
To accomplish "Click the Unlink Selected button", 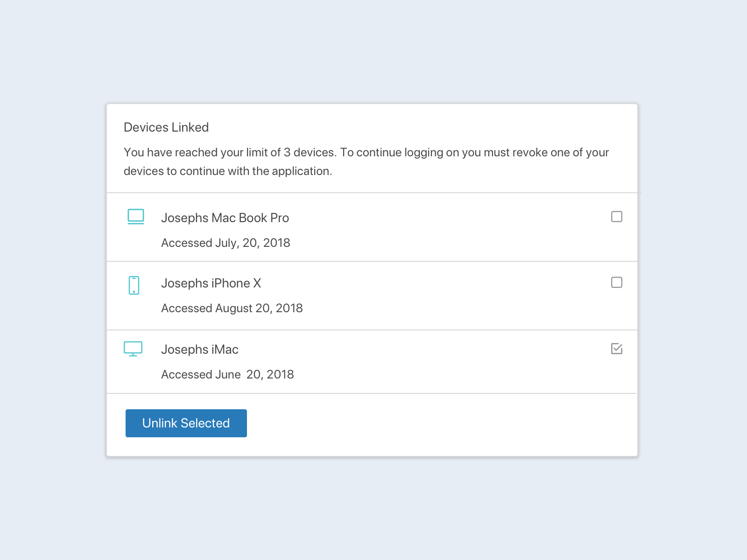I will [186, 423].
